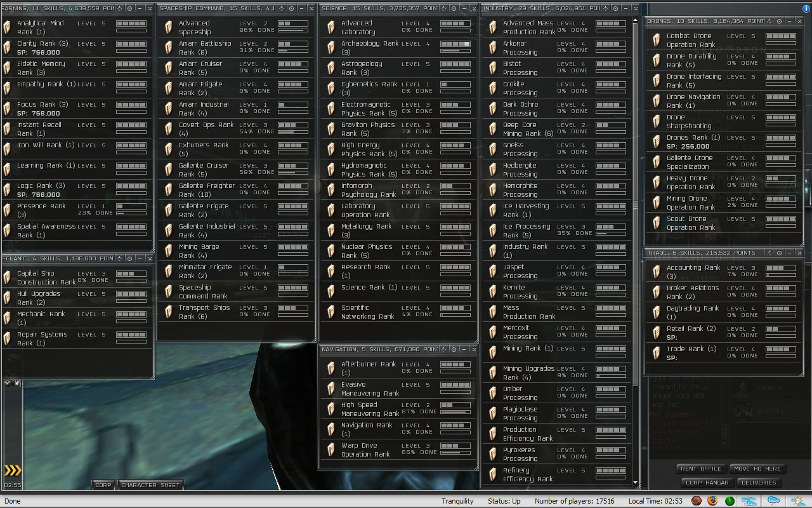Screen dimensions: 812x508
Task: Click the green circle status bar icon
Action: point(730,501)
